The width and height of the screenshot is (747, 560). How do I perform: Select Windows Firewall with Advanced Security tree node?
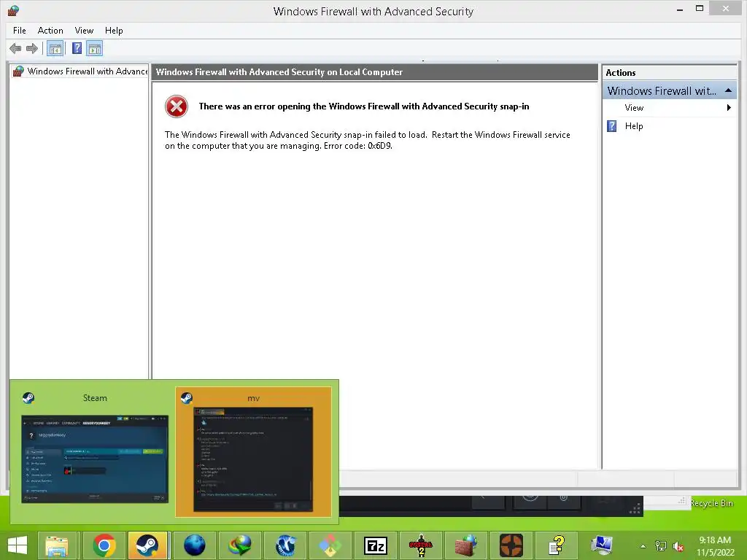pos(80,71)
